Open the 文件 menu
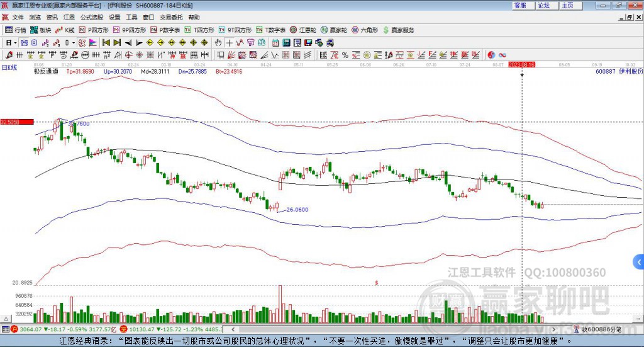The width and height of the screenshot is (644, 347). tap(18, 17)
